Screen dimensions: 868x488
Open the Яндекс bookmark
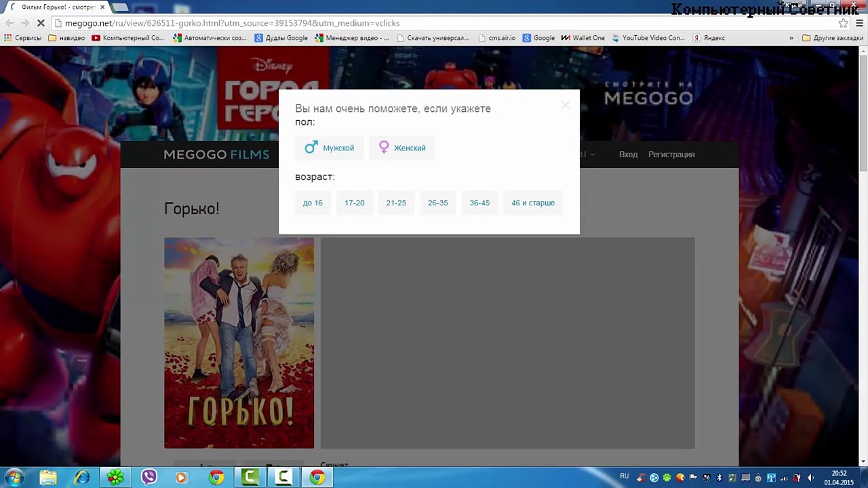coord(709,38)
